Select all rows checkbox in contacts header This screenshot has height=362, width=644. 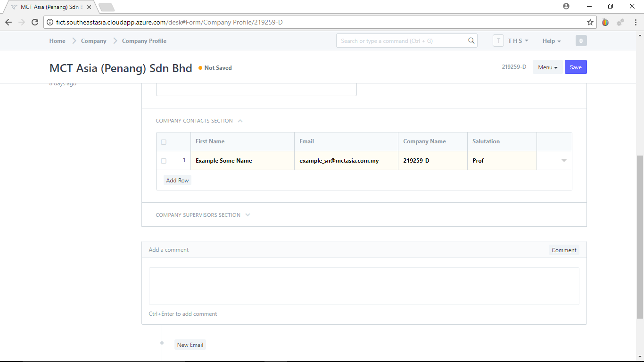tap(164, 142)
